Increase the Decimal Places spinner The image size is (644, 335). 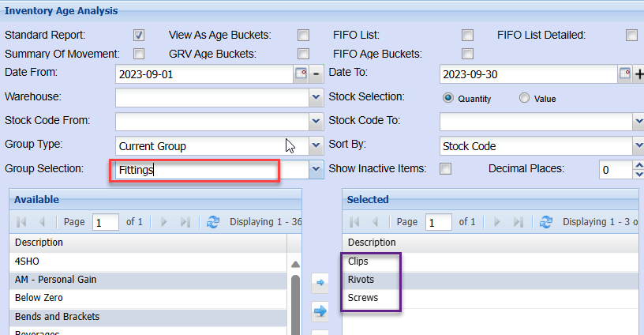tap(638, 165)
